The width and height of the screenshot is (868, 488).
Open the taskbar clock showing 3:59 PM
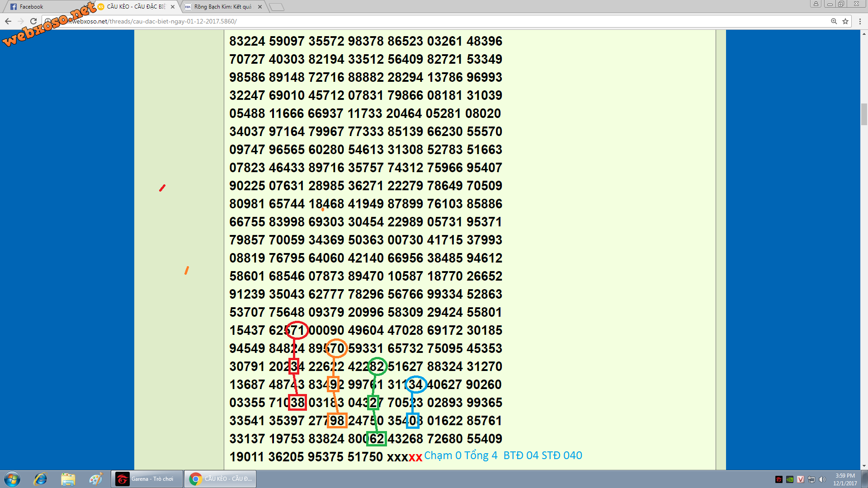click(x=845, y=479)
